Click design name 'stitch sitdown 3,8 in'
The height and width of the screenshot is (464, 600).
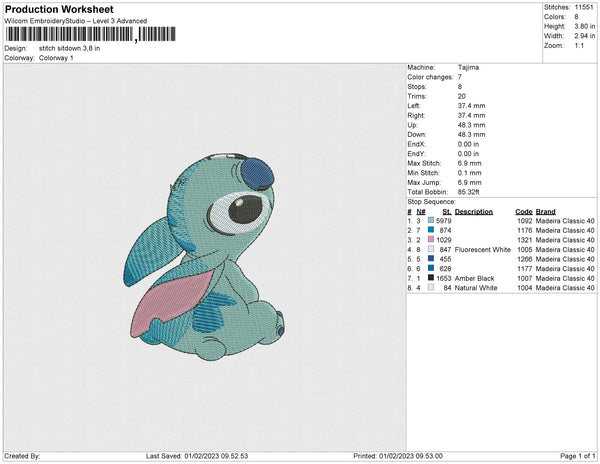(x=69, y=48)
